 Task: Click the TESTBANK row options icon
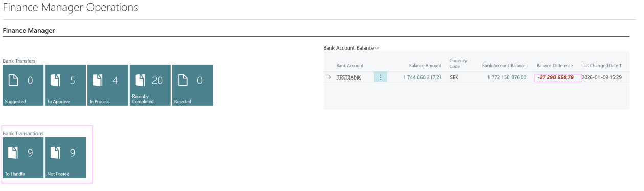(x=381, y=77)
